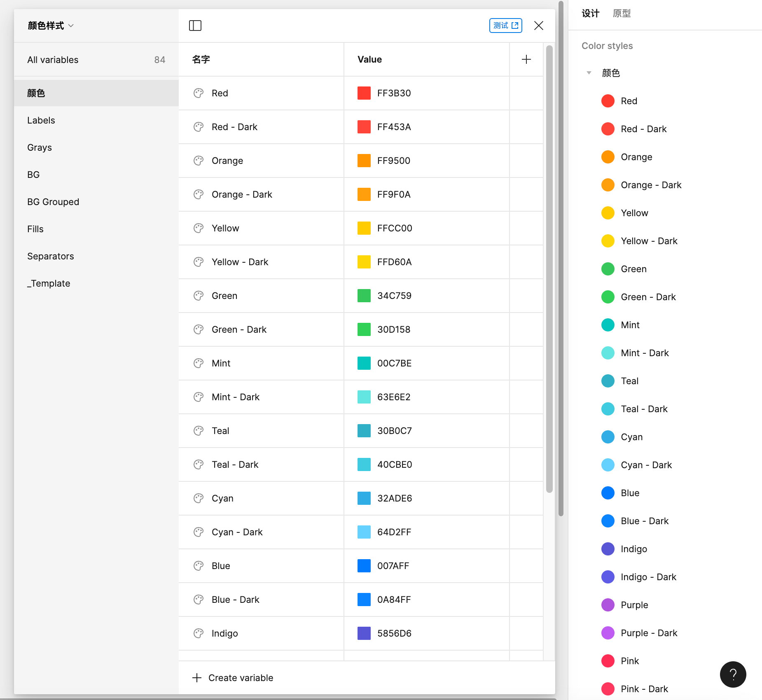
Task: Click the plus icon to add a column
Action: pos(526,59)
